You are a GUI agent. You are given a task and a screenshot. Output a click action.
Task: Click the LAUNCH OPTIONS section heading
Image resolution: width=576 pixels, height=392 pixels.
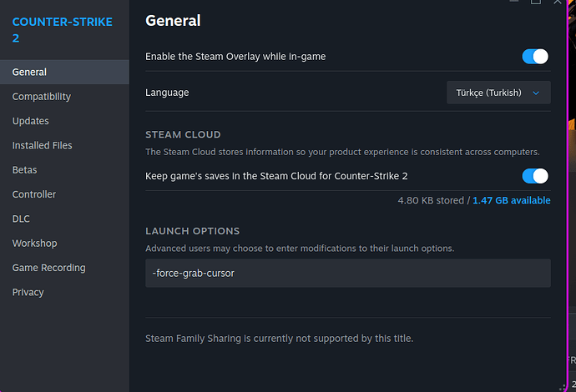pos(193,231)
